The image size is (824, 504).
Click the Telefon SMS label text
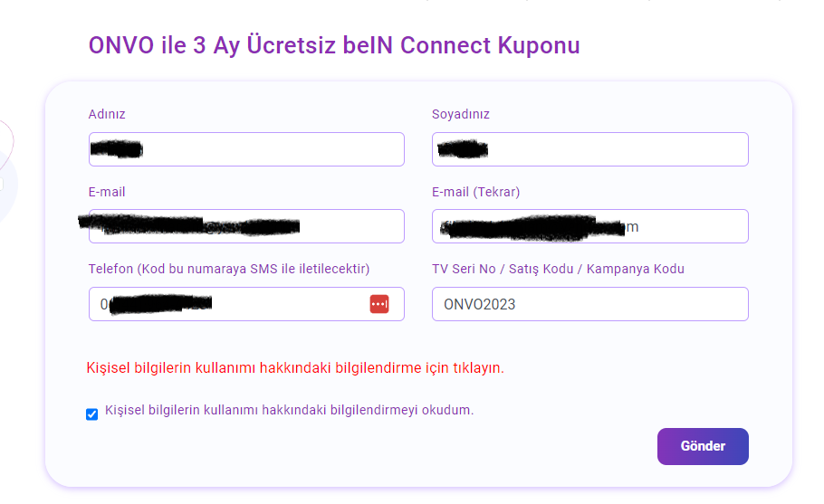(x=229, y=269)
